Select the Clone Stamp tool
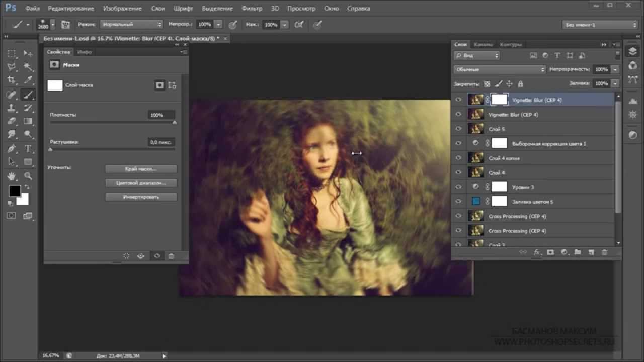 pos(12,108)
